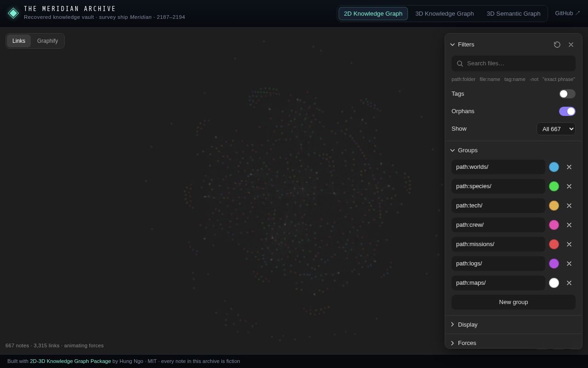The height and width of the screenshot is (368, 588).
Task: Click the Meridian Archive diamond logo
Action: click(13, 13)
